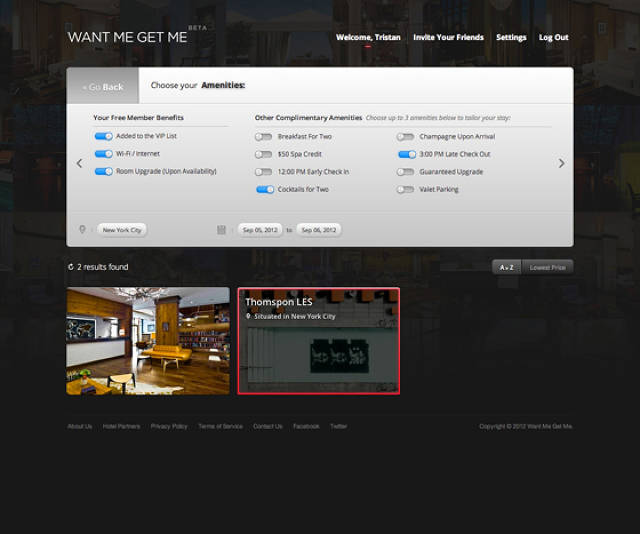Enable Valet Parking amenity
The image size is (640, 534).
pos(405,189)
